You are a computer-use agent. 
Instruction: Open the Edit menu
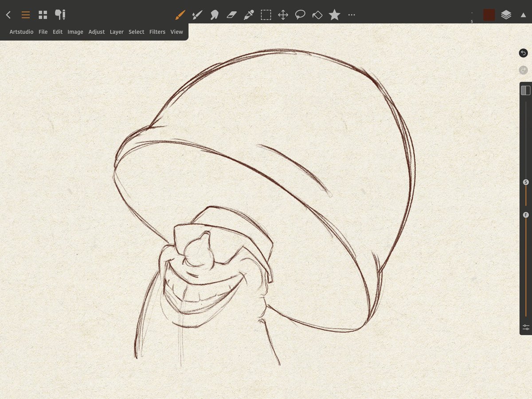click(x=58, y=32)
